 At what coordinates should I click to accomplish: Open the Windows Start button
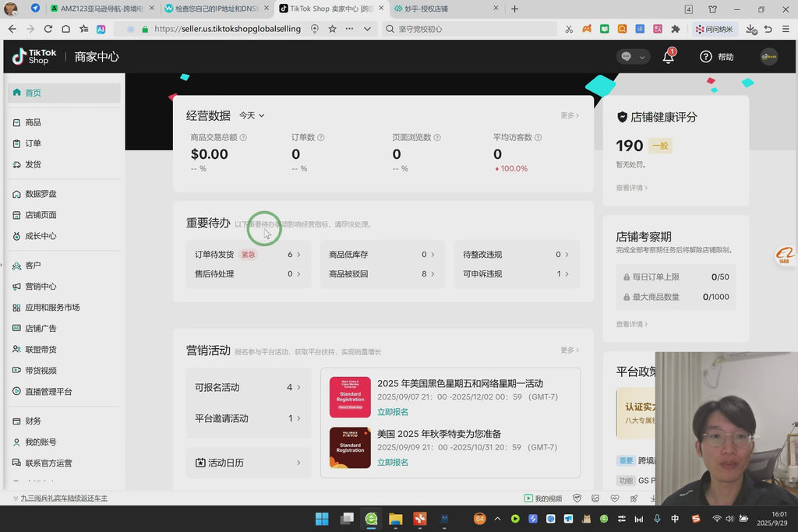click(x=322, y=519)
